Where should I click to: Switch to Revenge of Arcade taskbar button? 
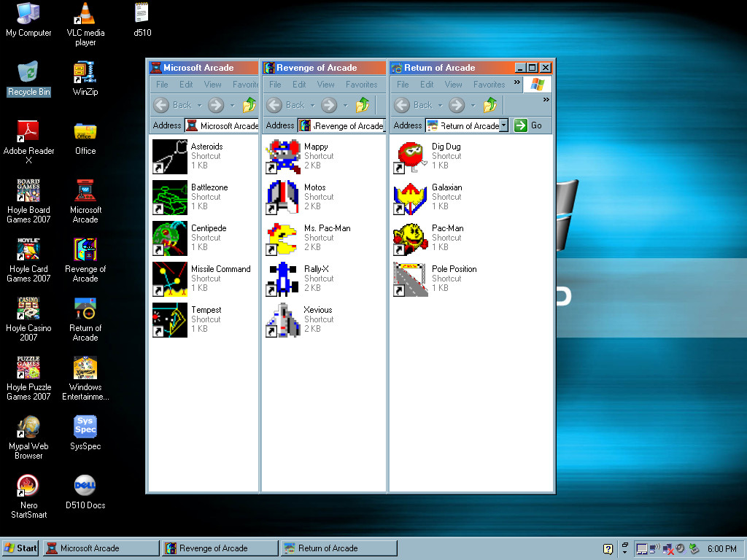pyautogui.click(x=220, y=548)
